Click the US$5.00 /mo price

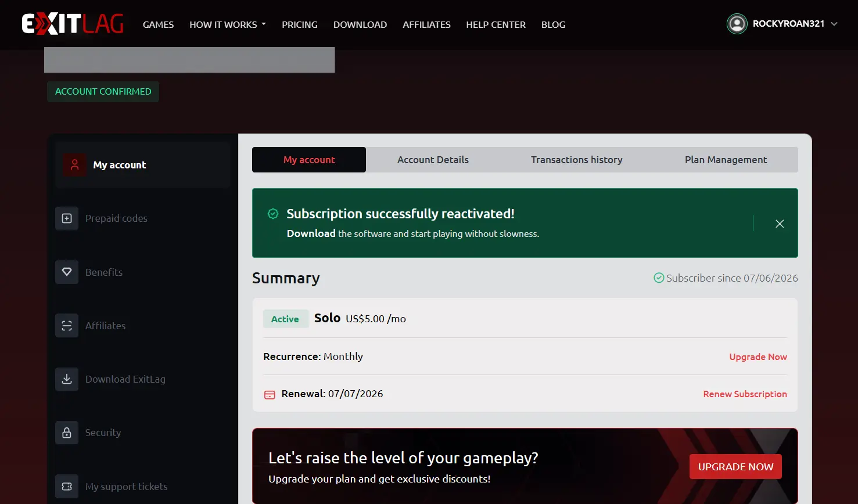[x=376, y=319]
